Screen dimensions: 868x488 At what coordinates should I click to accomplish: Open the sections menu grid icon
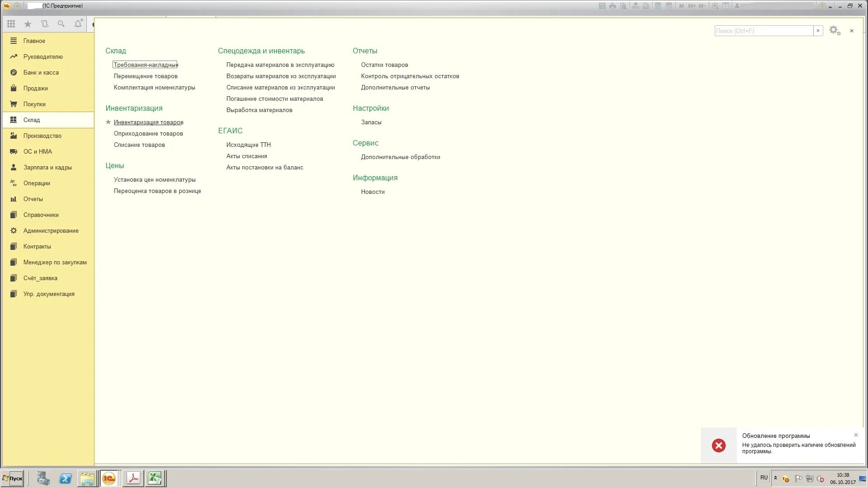point(11,24)
